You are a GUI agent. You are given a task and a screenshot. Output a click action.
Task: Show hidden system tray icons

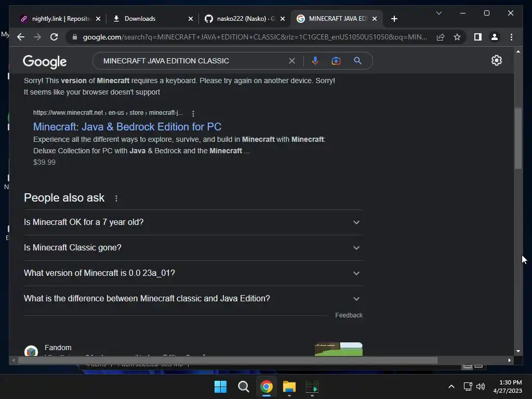pyautogui.click(x=451, y=387)
